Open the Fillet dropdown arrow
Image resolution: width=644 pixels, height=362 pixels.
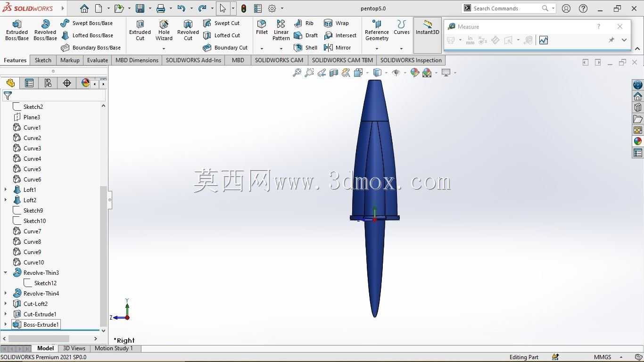tap(262, 49)
